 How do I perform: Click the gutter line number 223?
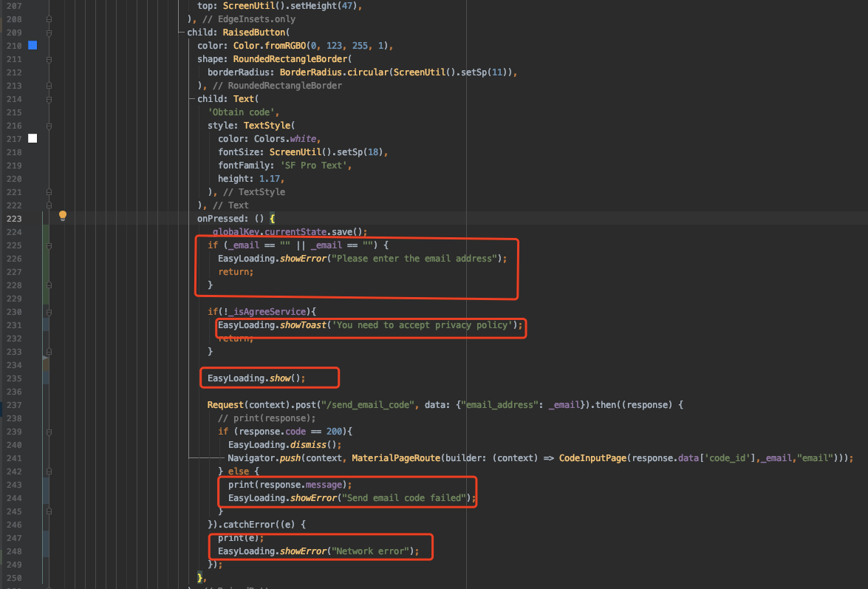tap(14, 219)
